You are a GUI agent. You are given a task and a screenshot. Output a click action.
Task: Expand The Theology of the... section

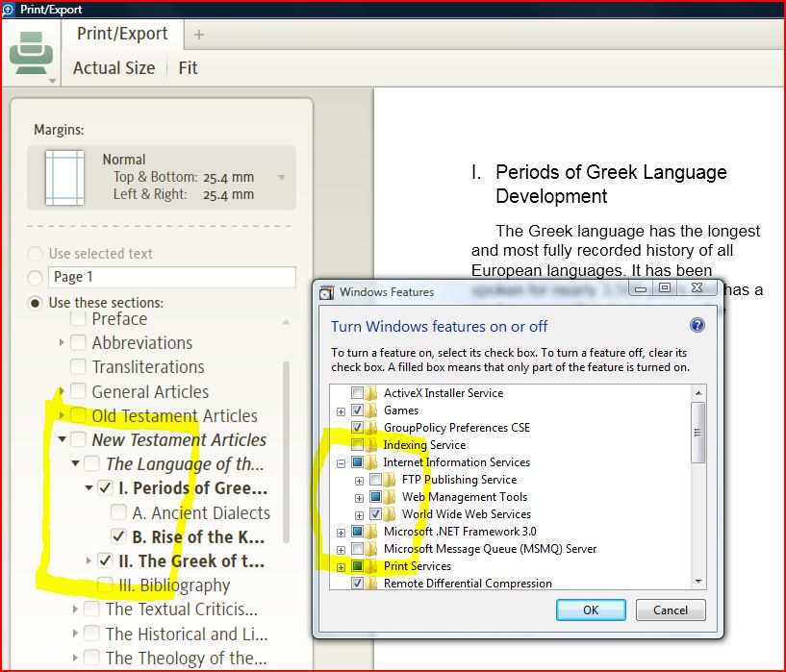[x=75, y=658]
